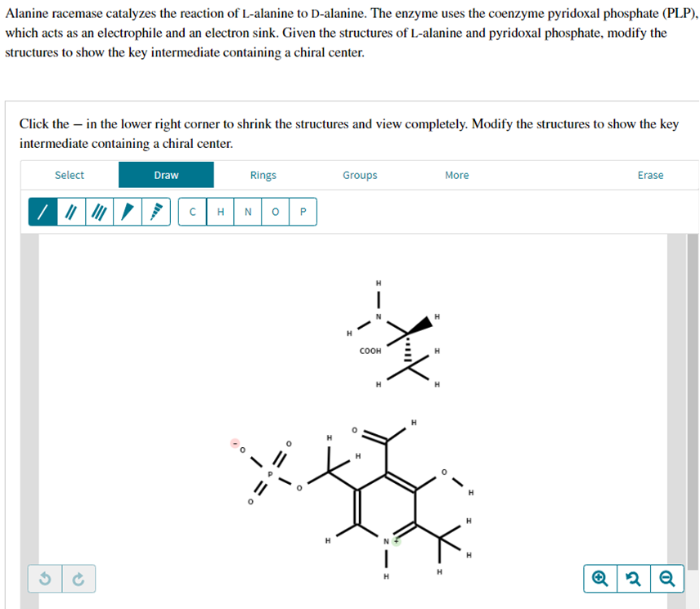The width and height of the screenshot is (700, 609).
Task: Choose the solid wedge bond tool
Action: pyautogui.click(x=126, y=212)
